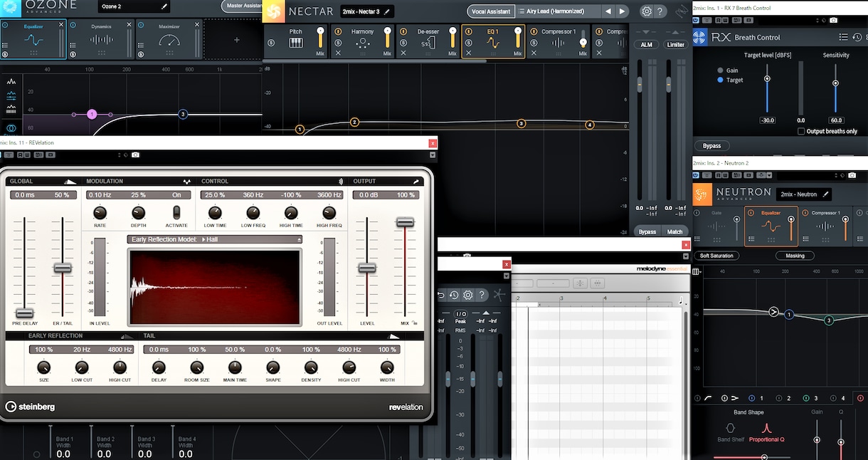Add a new Ozone module with plus
Viewport: 868px width, 460px height.
(237, 40)
